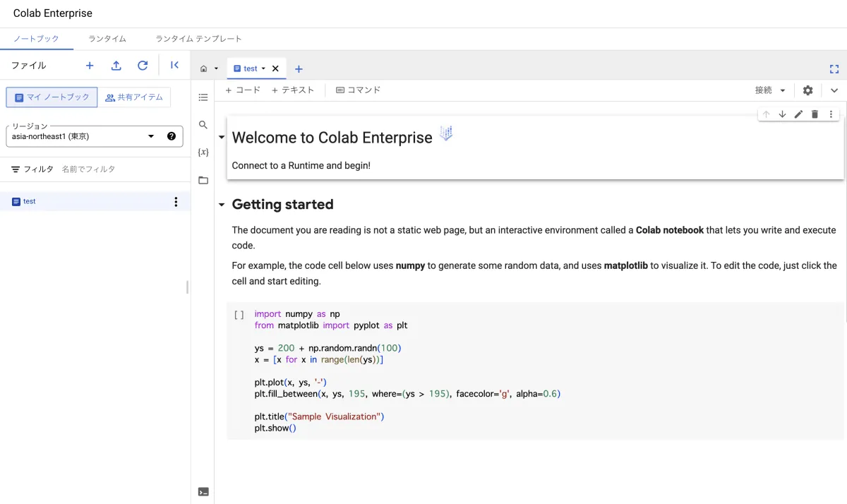The width and height of the screenshot is (847, 504).
Task: Select the マイ ノートブック toggle
Action: 52,97
